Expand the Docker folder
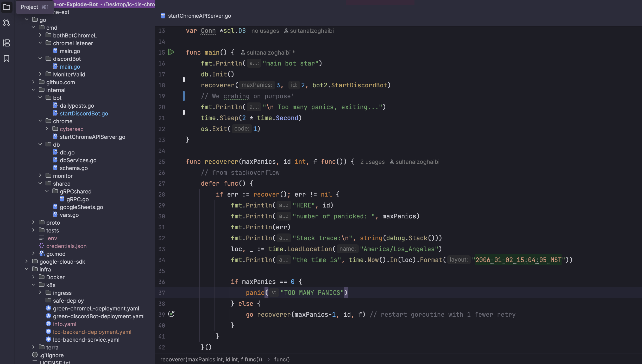642x364 pixels. tap(33, 277)
